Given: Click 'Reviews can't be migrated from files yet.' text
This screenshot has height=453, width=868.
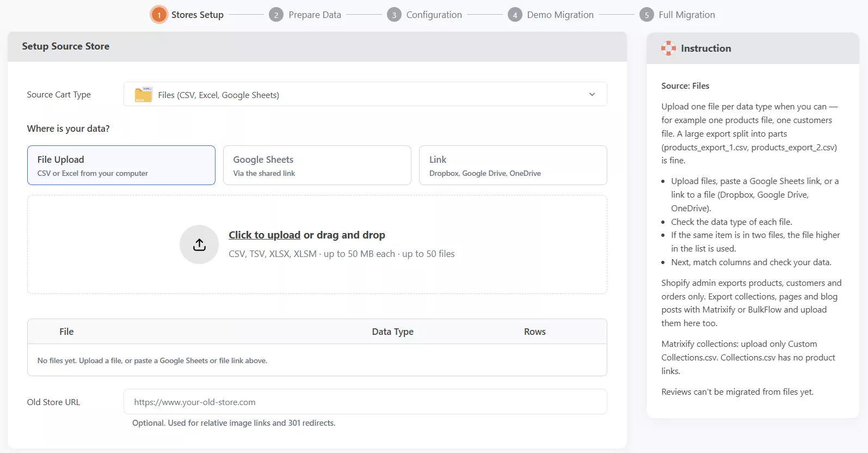Looking at the screenshot, I should tap(737, 391).
